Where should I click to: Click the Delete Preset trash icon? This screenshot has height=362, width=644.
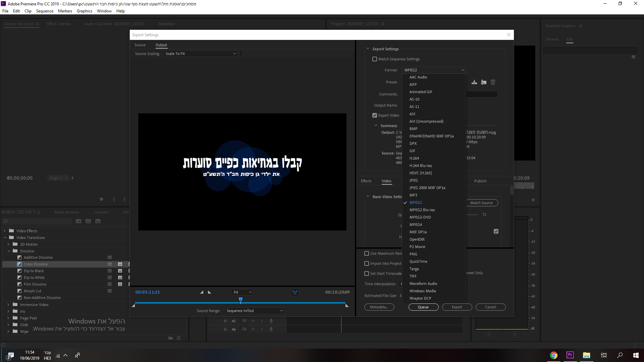(x=493, y=82)
